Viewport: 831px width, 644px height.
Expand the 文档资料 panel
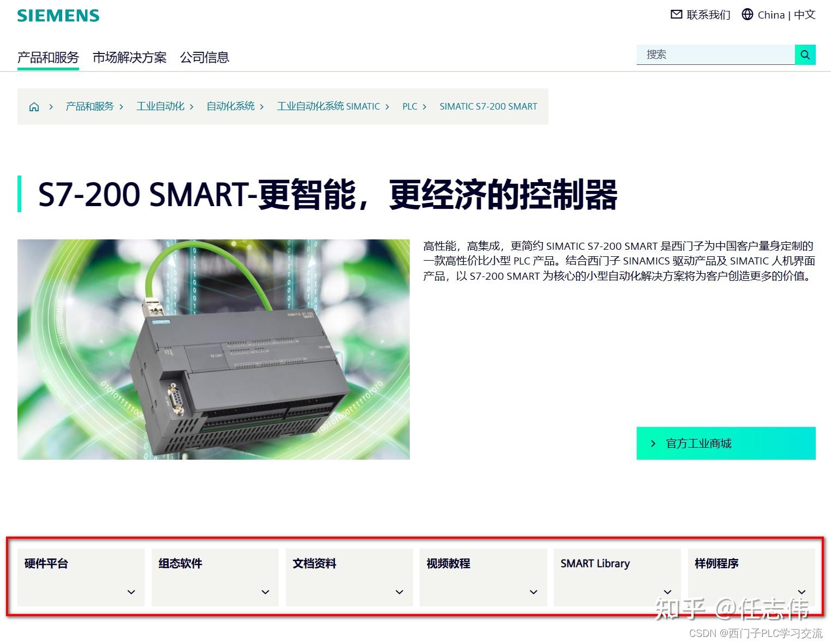pos(400,592)
